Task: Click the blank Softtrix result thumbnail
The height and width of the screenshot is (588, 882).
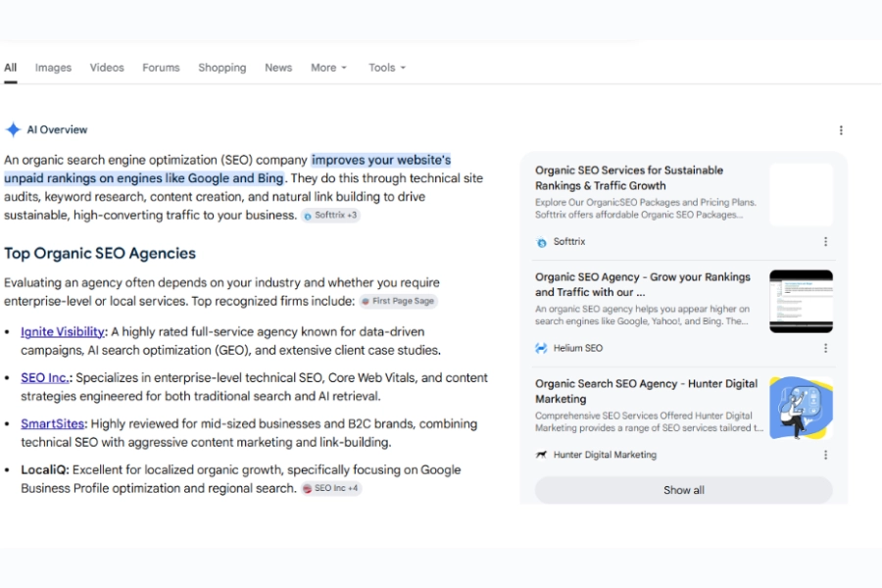Action: tap(801, 195)
